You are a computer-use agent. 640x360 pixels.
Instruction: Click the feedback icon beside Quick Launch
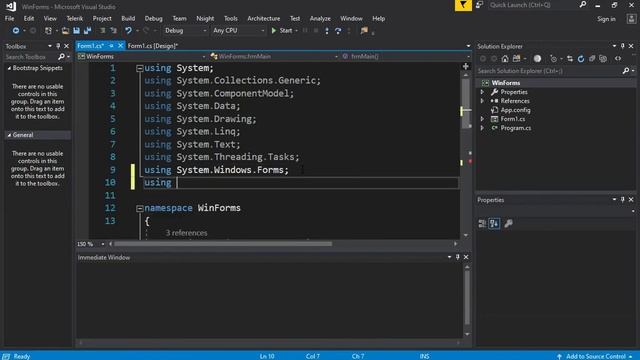[x=480, y=5]
